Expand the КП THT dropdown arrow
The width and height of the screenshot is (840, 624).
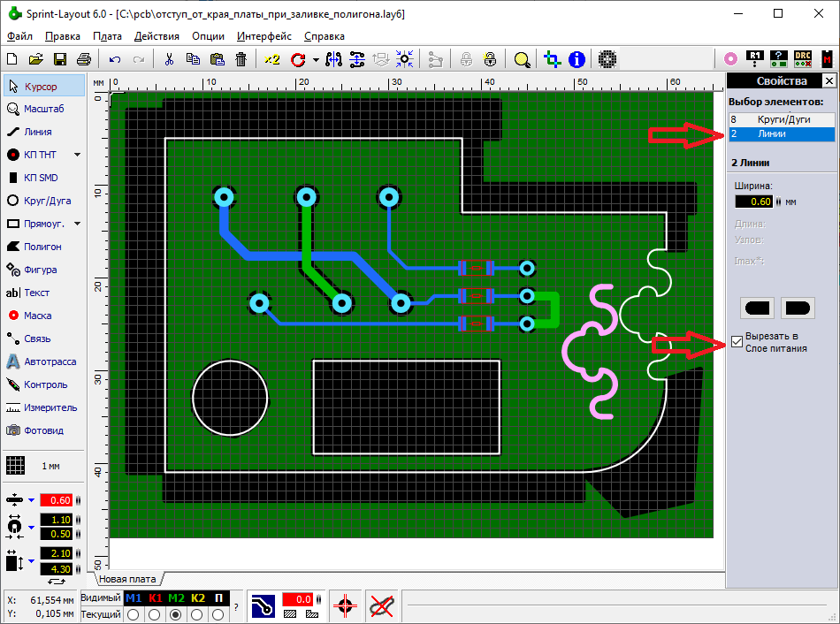(77, 155)
